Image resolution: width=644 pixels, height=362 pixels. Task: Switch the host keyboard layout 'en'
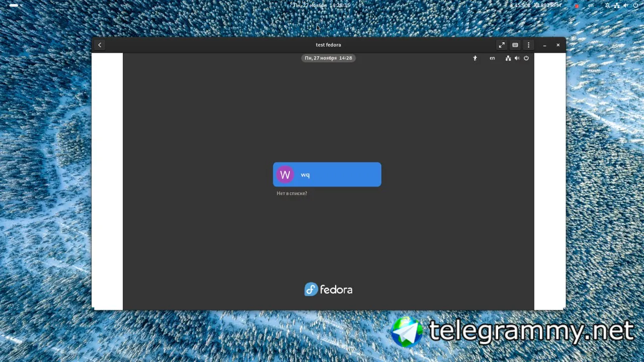[591, 5]
